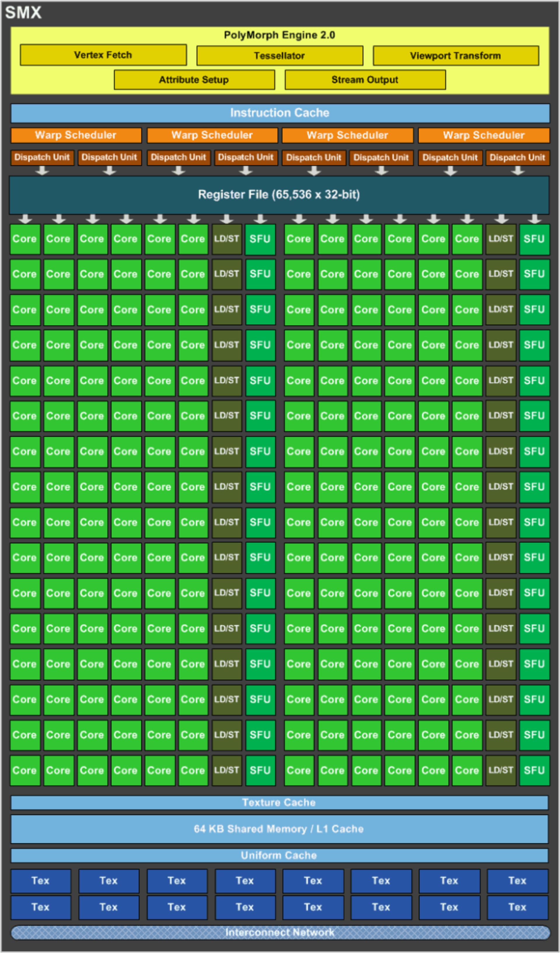The height and width of the screenshot is (953, 560).
Task: Click the last Dispatch Unit on right
Action: click(517, 157)
